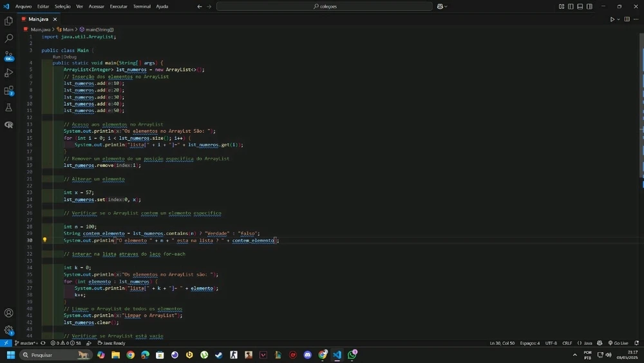The image size is (644, 363).
Task: Toggle the secondary side bar layout button
Action: point(589,6)
